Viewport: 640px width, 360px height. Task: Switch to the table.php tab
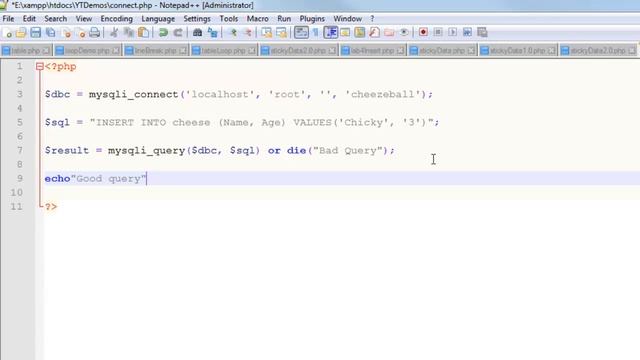point(26,50)
